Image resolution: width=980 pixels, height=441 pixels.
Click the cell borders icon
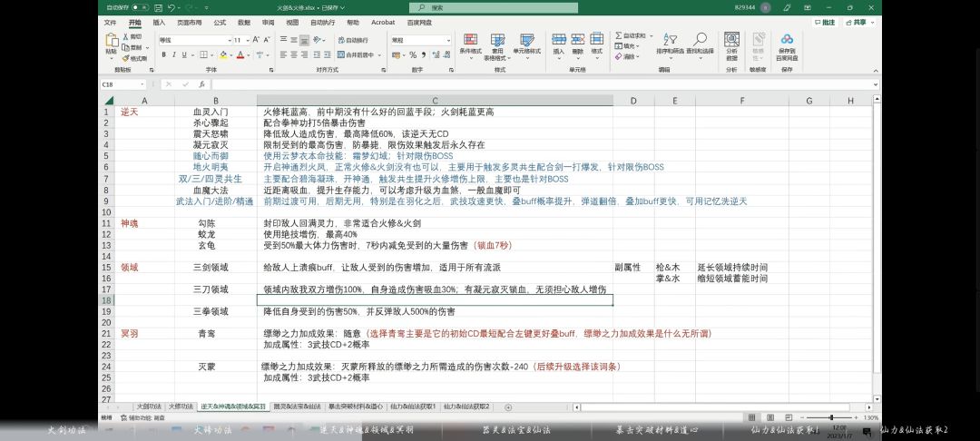pyautogui.click(x=204, y=55)
